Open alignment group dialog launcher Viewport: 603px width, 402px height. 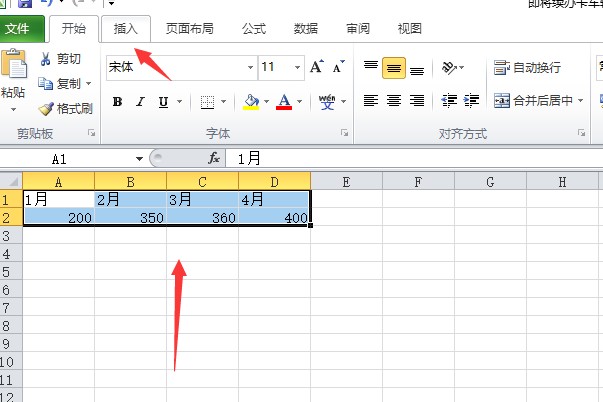pyautogui.click(x=581, y=133)
